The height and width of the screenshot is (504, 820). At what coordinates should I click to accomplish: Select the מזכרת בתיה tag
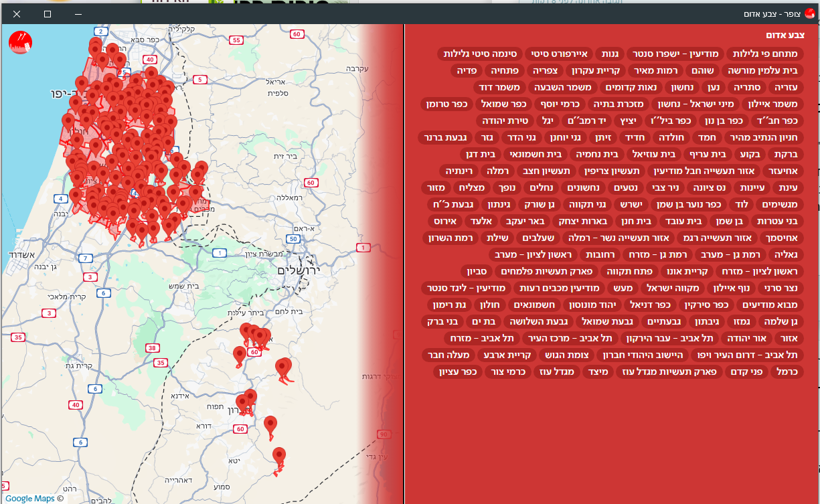(619, 104)
